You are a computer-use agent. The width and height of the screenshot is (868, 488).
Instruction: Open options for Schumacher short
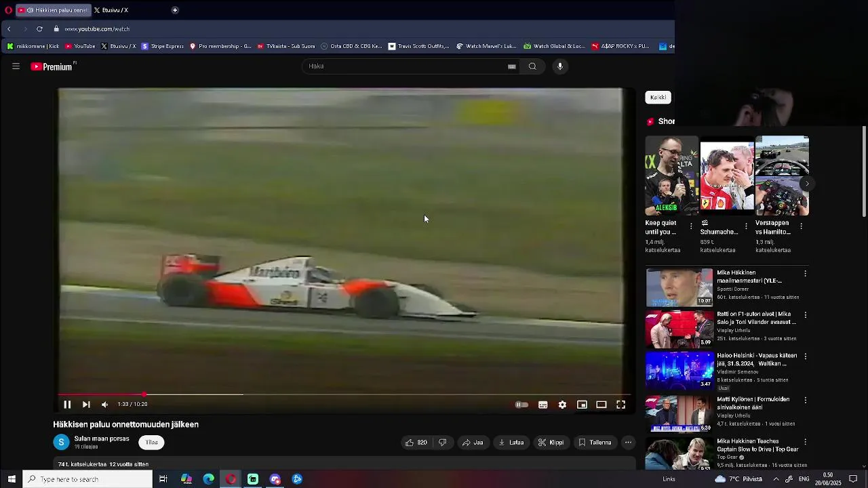coord(746,226)
